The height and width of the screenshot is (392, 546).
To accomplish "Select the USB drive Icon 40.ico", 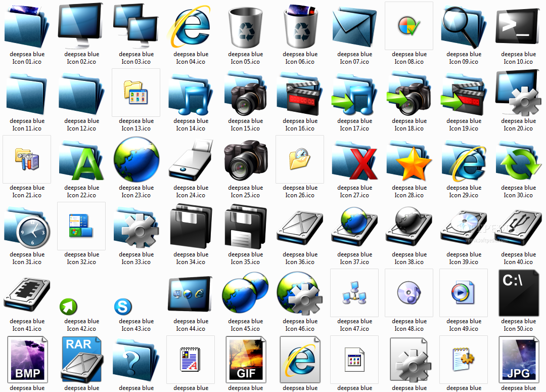I will (x=518, y=228).
